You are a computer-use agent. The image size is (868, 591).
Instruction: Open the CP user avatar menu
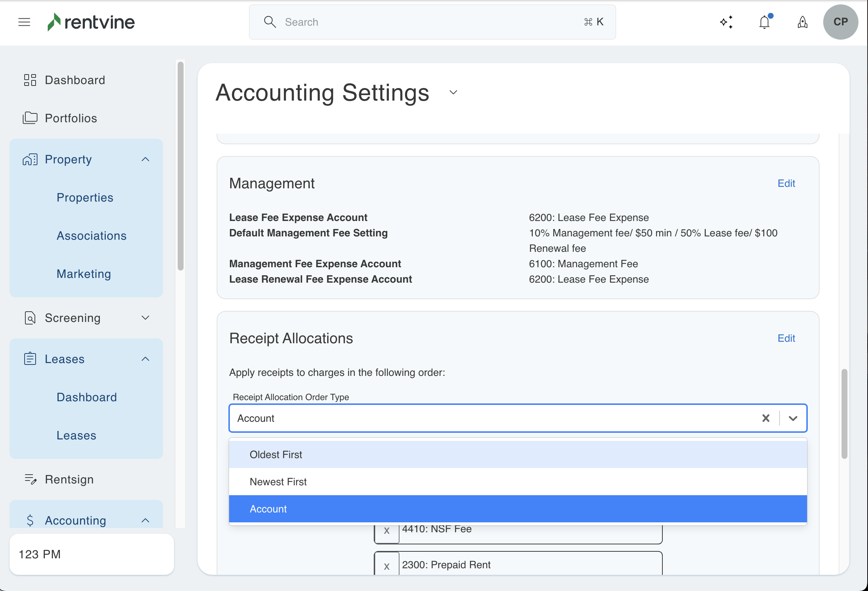(840, 22)
